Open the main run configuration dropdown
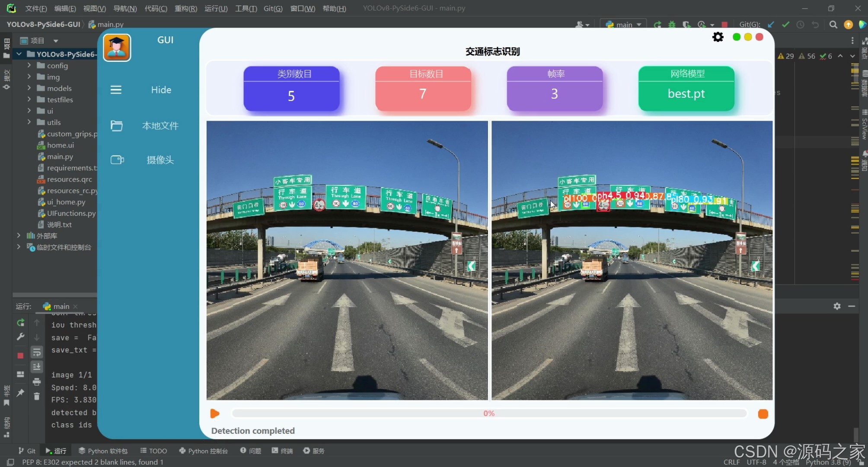Image resolution: width=868 pixels, height=467 pixels. pos(623,25)
